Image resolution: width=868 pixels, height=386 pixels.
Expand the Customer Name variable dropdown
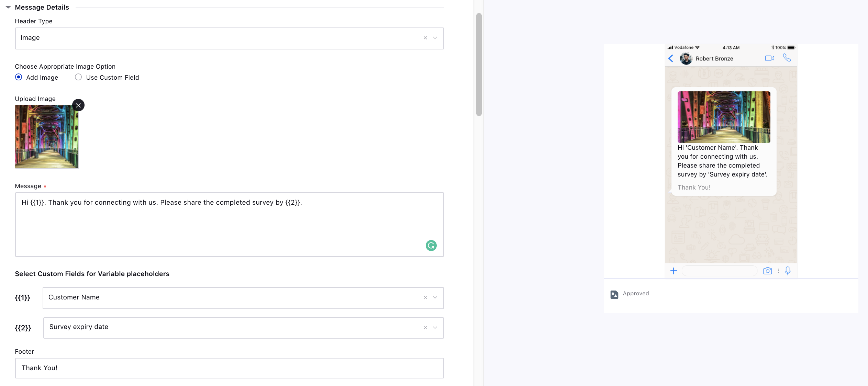(x=435, y=297)
